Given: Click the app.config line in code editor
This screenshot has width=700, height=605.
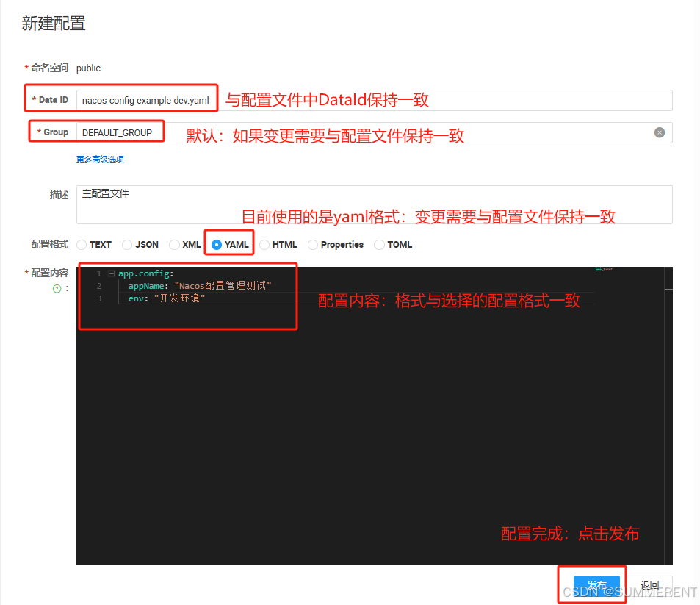Looking at the screenshot, I should coord(145,273).
